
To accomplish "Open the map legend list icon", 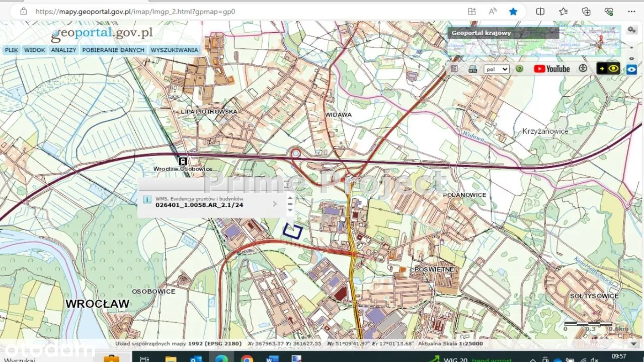I will [x=454, y=68].
